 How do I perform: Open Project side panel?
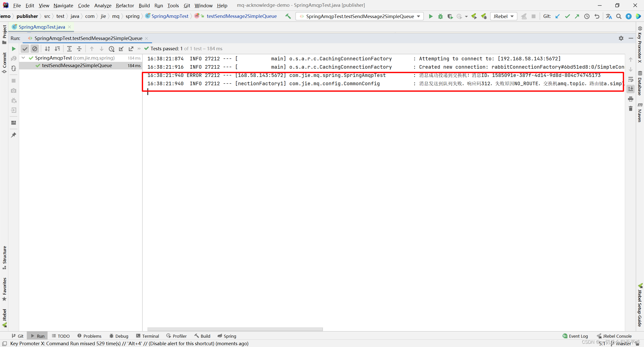tap(4, 34)
